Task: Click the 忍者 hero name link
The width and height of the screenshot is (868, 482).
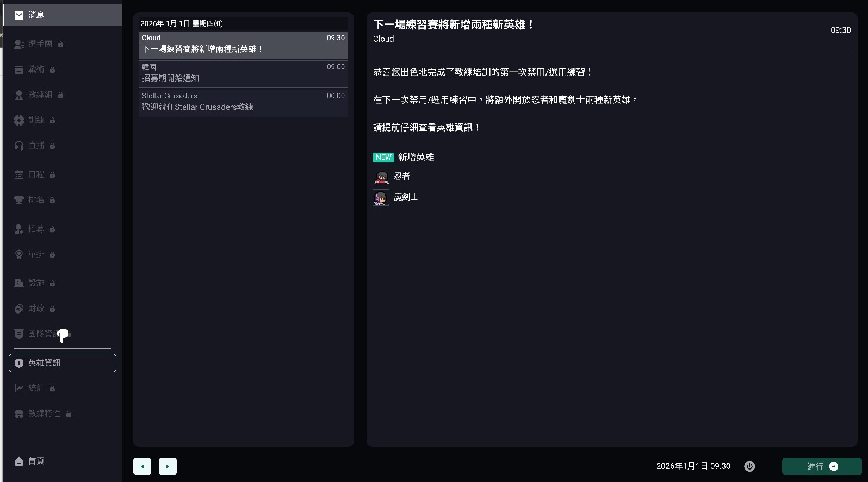Action: (x=402, y=176)
